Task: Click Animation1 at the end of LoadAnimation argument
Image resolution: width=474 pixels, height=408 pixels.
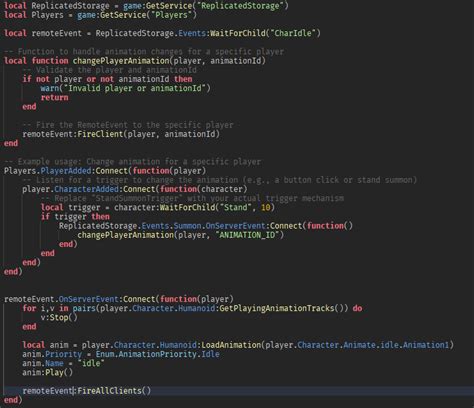Action: click(426, 345)
